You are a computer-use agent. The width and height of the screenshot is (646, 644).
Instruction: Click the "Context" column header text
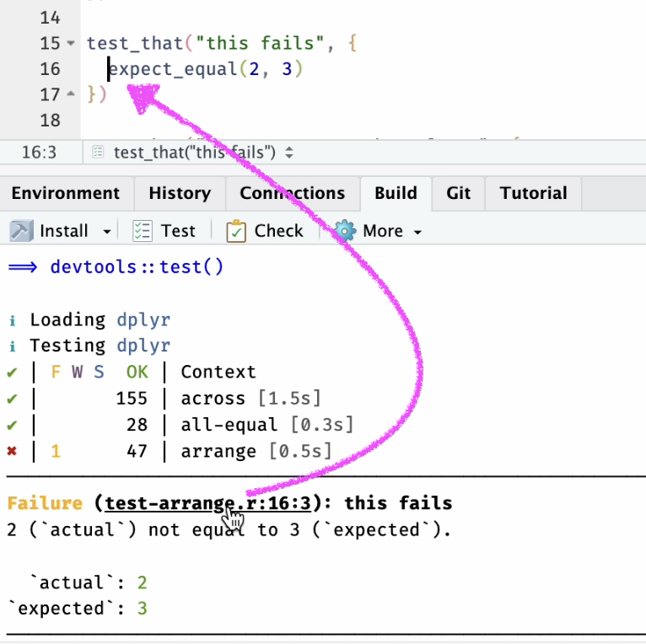(218, 373)
